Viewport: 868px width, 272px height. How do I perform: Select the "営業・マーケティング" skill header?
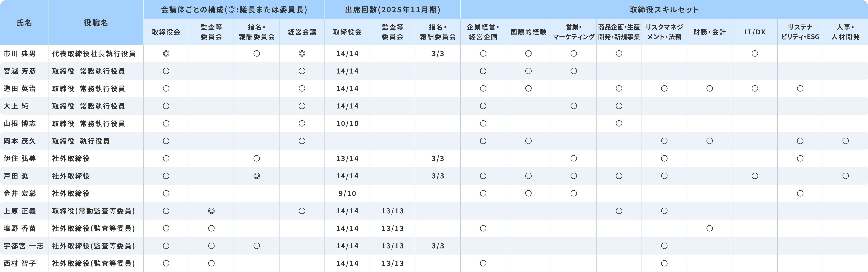click(x=573, y=32)
